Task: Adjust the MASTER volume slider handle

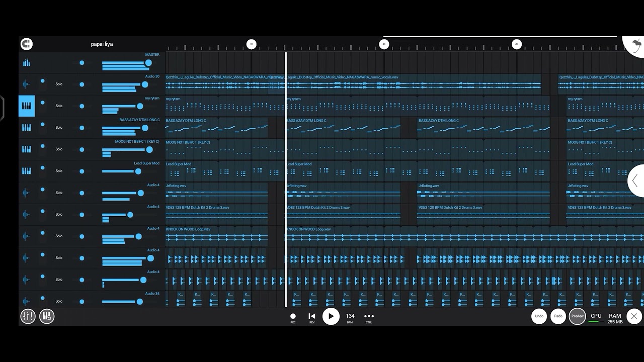Action: tap(148, 63)
